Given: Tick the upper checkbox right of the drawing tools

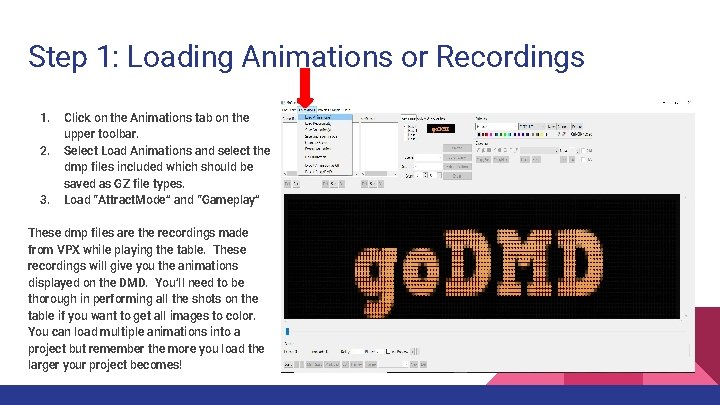Looking at the screenshot, I should tap(583, 151).
